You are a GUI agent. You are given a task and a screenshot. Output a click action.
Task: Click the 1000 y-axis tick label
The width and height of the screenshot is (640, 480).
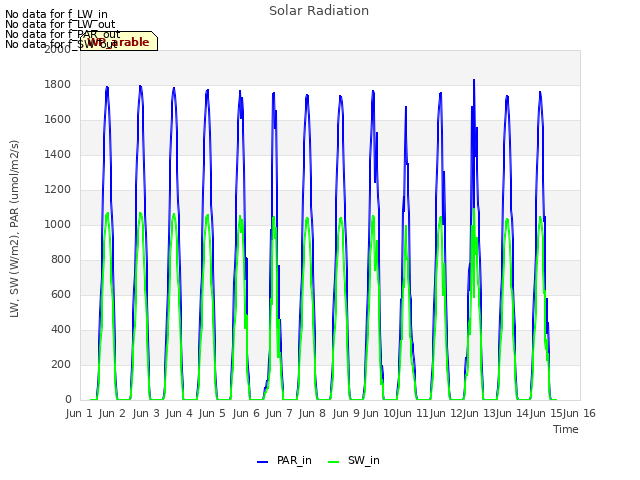[x=58, y=224]
